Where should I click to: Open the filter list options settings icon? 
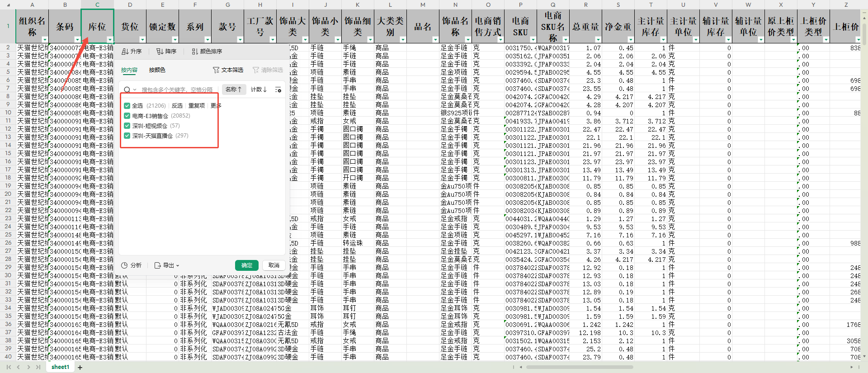(278, 90)
